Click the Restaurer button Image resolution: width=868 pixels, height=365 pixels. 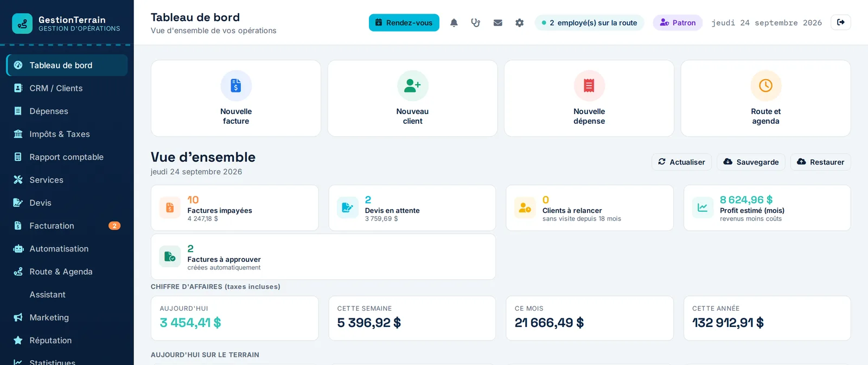820,162
